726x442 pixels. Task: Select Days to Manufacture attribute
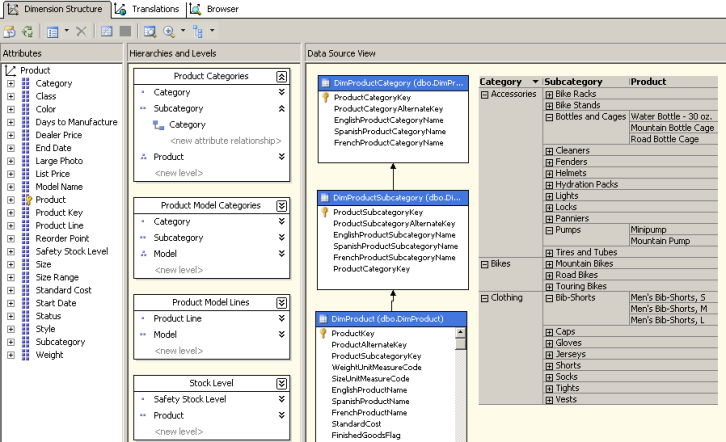coord(76,122)
